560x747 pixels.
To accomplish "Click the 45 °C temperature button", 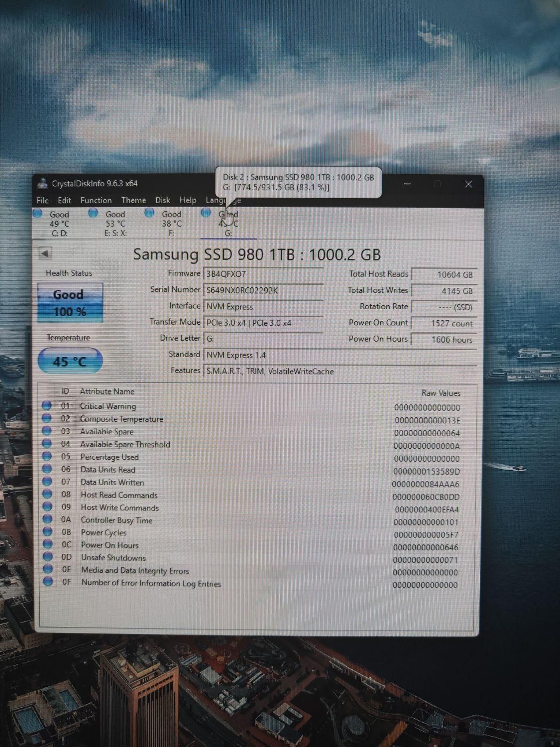I will (70, 361).
